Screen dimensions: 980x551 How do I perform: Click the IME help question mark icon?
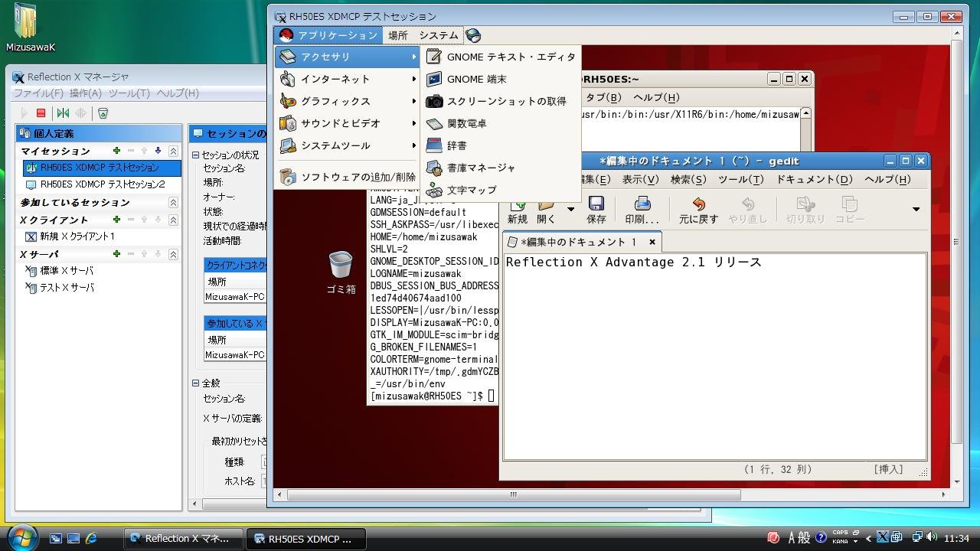(821, 538)
